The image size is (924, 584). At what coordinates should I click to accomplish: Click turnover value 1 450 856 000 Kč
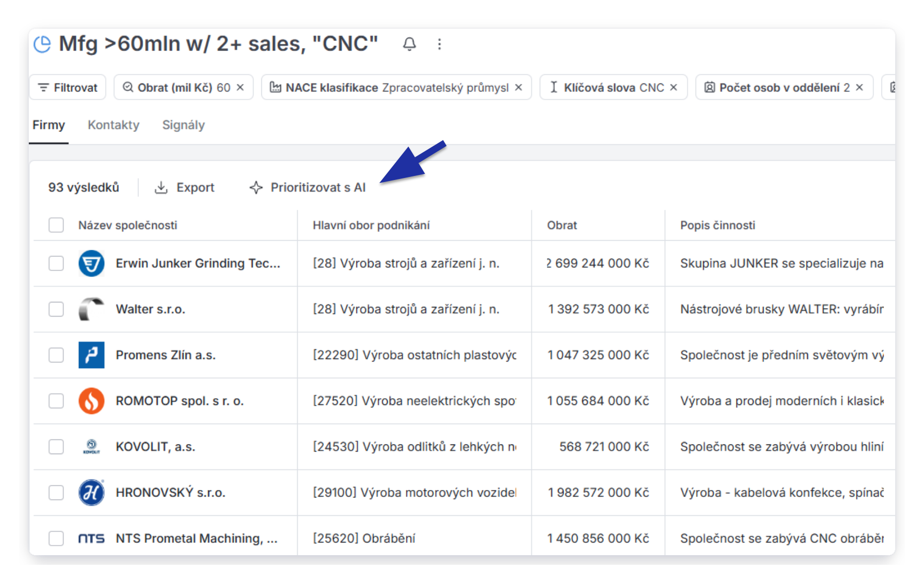(x=598, y=538)
